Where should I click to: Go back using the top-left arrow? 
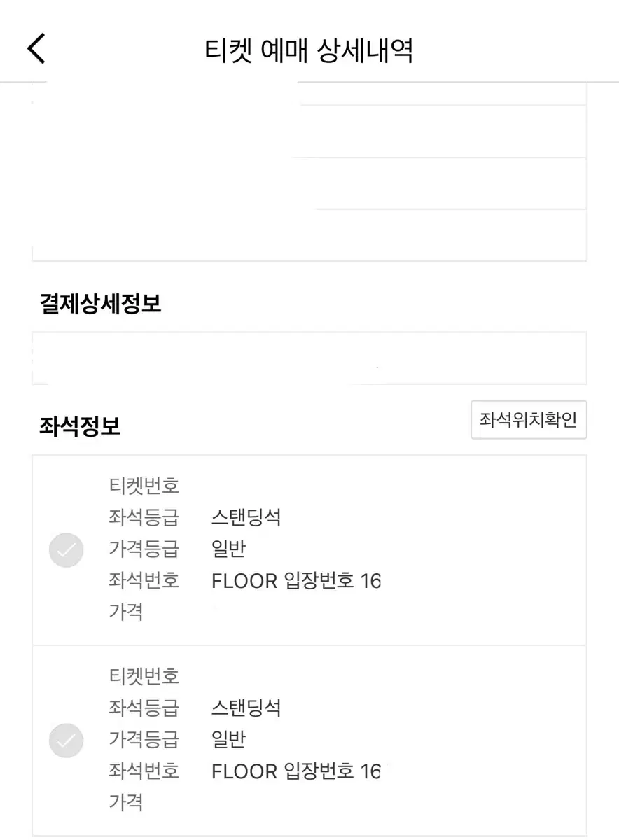coord(36,49)
